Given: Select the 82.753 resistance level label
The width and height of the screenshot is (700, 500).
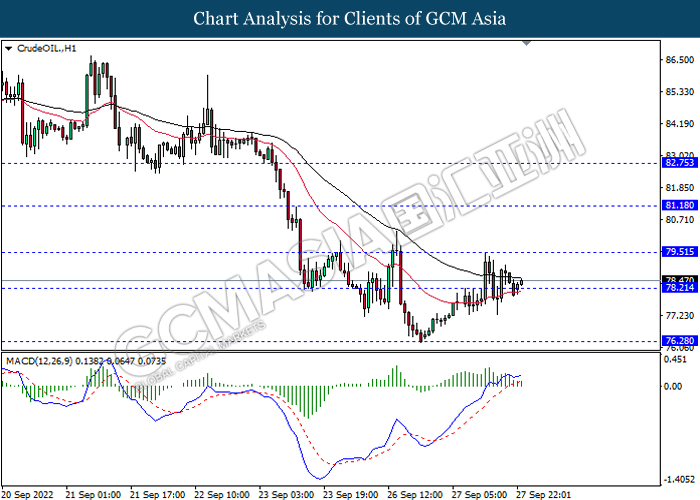Looking at the screenshot, I should [x=679, y=162].
